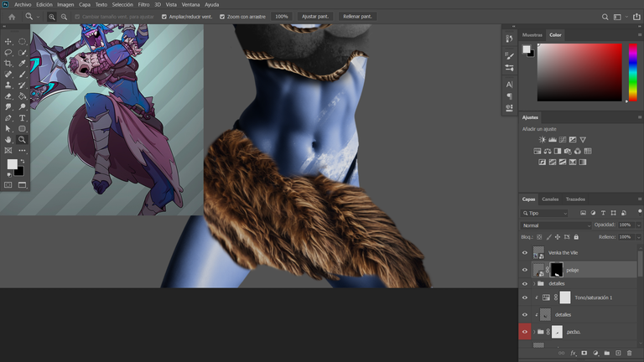Viewport: 644px width, 362px height.
Task: Select the Path Selection arrow tool
Action: pos(8,128)
